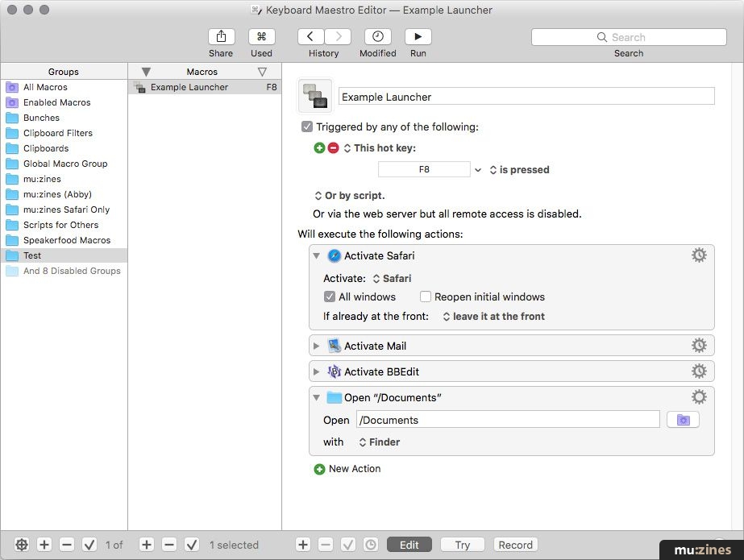Viewport: 744px width, 560px height.
Task: Click the folder chooser icon beside /Documents field
Action: tap(683, 420)
